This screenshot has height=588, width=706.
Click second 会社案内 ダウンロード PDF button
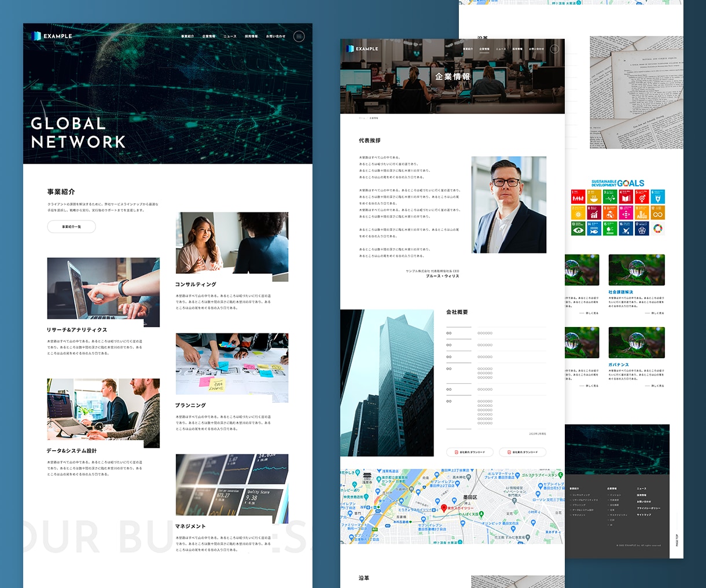coord(523,452)
